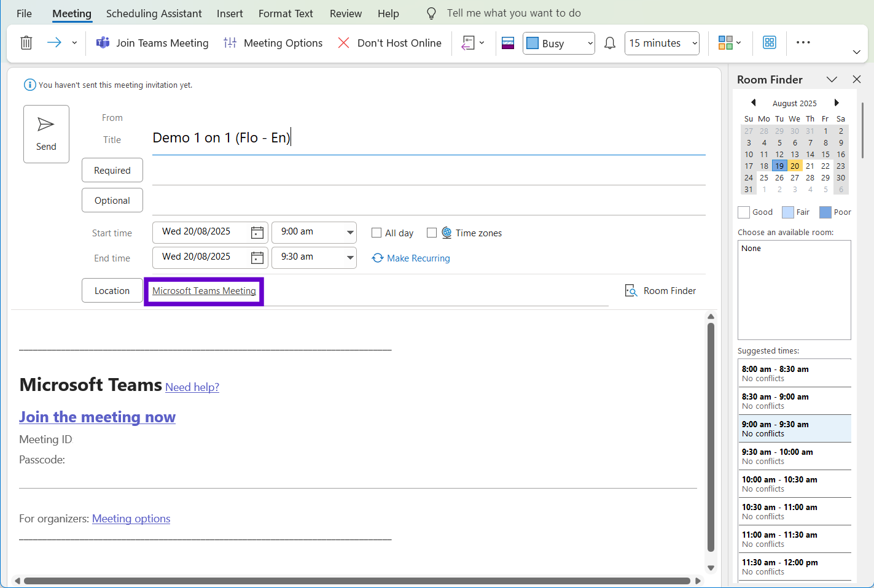Click the Time zones globe icon
This screenshot has height=588, width=874.
coord(447,233)
